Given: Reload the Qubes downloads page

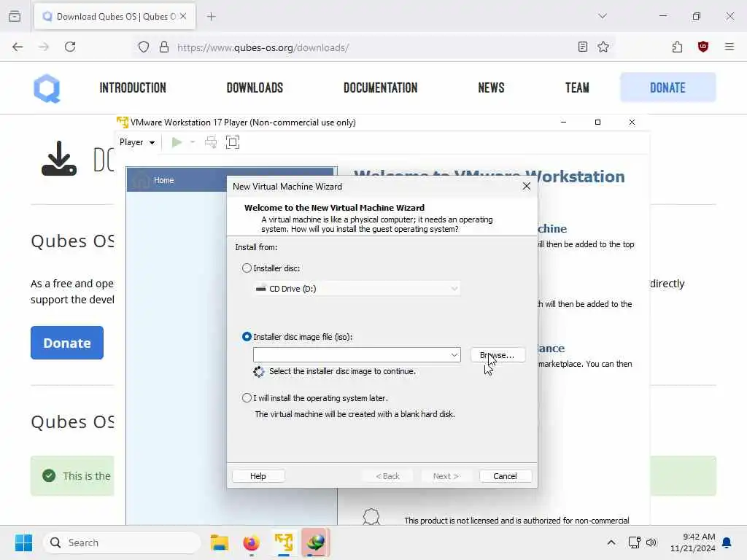Looking at the screenshot, I should pos(70,47).
